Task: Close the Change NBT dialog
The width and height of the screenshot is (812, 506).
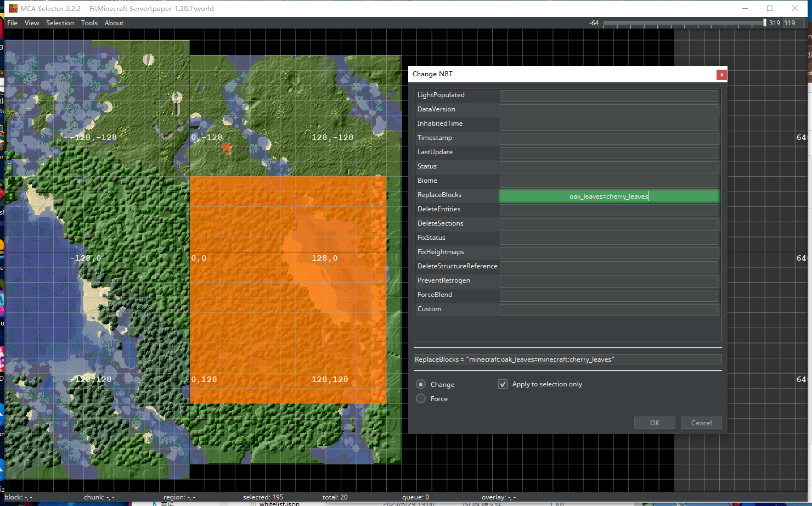Action: 721,74
